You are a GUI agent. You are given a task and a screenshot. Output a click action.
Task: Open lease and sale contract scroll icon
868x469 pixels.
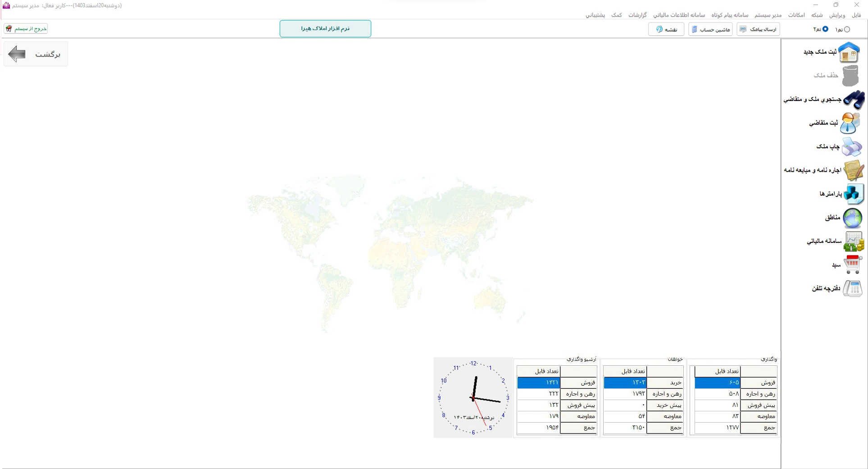pos(853,170)
